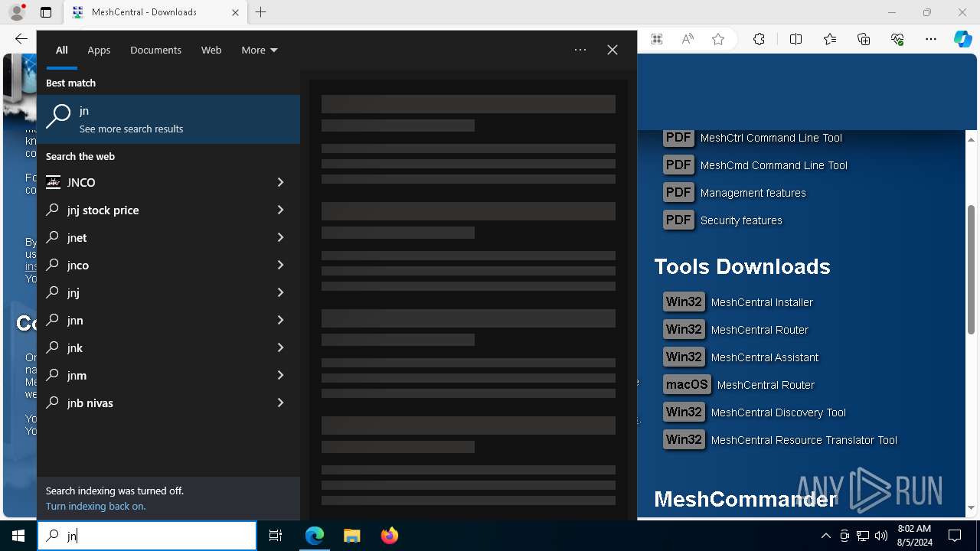980x551 pixels.
Task: Toggle Edge split screen view
Action: pos(795,39)
